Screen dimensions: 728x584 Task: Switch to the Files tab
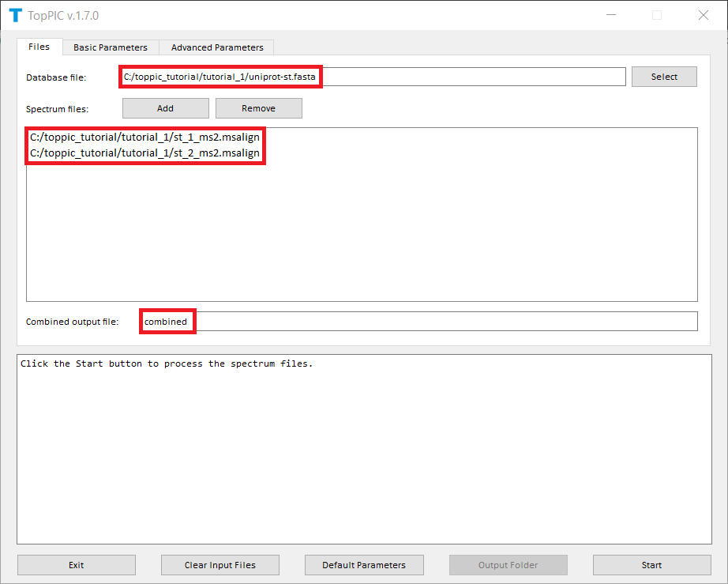(39, 47)
